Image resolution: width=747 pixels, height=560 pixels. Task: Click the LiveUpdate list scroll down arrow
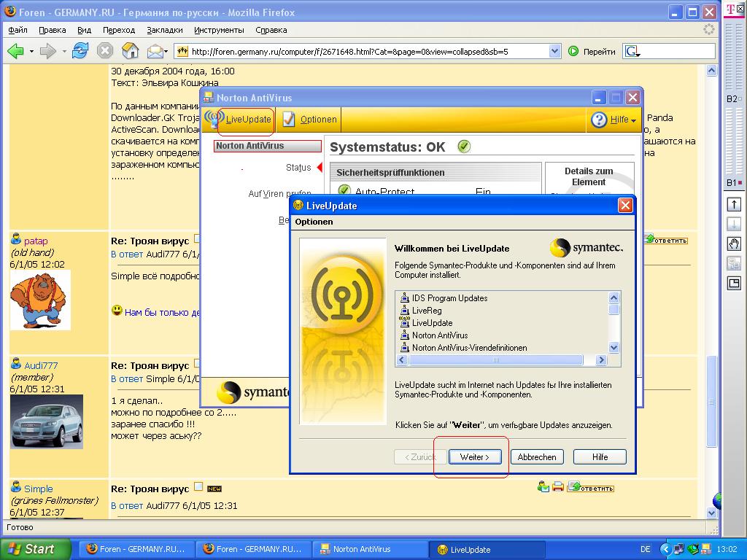point(614,348)
